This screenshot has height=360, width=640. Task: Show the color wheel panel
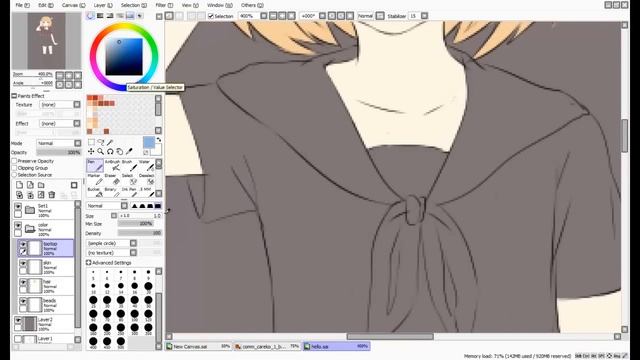[x=90, y=16]
